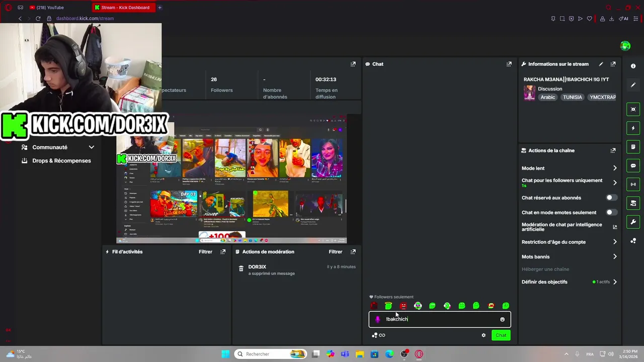The height and width of the screenshot is (362, 644).
Task: Reload the Kick dashboard page
Action: tap(38, 19)
